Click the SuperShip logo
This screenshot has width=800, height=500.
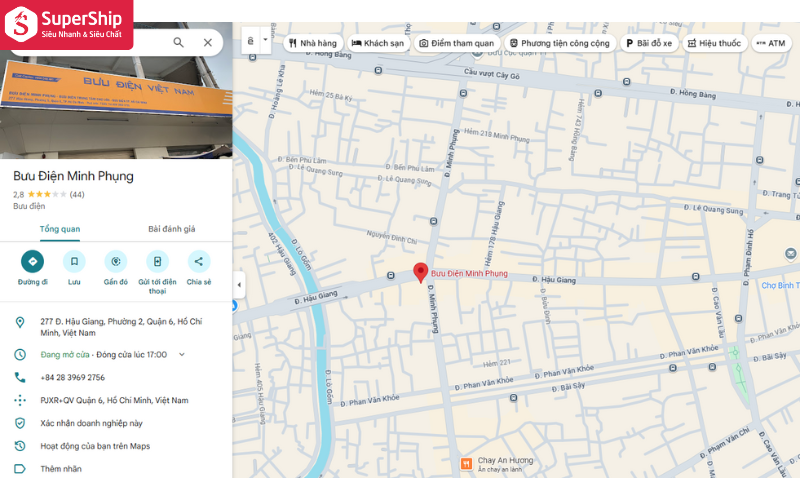pyautogui.click(x=66, y=24)
